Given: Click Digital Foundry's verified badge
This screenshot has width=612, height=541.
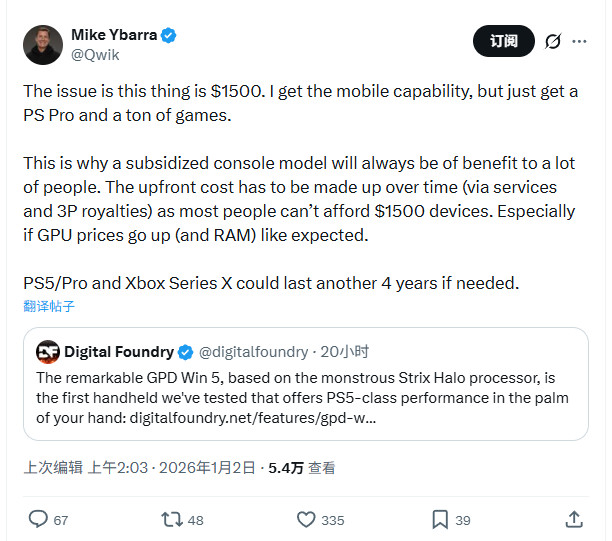Looking at the screenshot, I should pyautogui.click(x=185, y=352).
